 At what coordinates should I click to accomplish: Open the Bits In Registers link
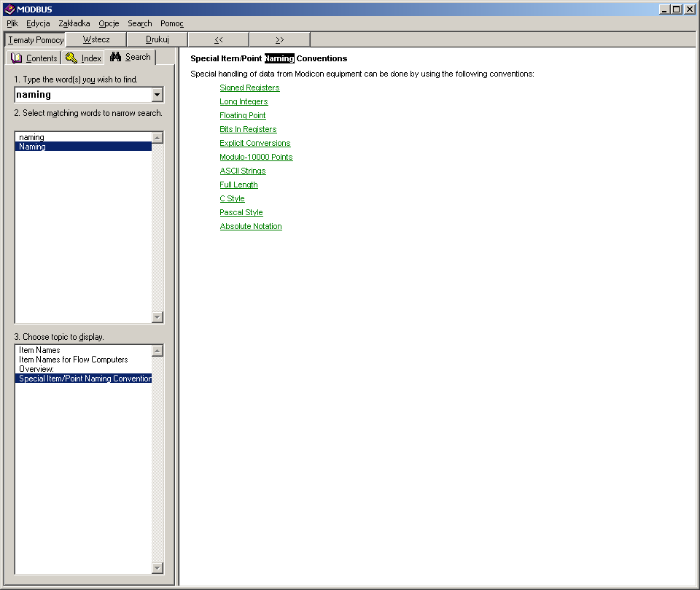(x=248, y=130)
